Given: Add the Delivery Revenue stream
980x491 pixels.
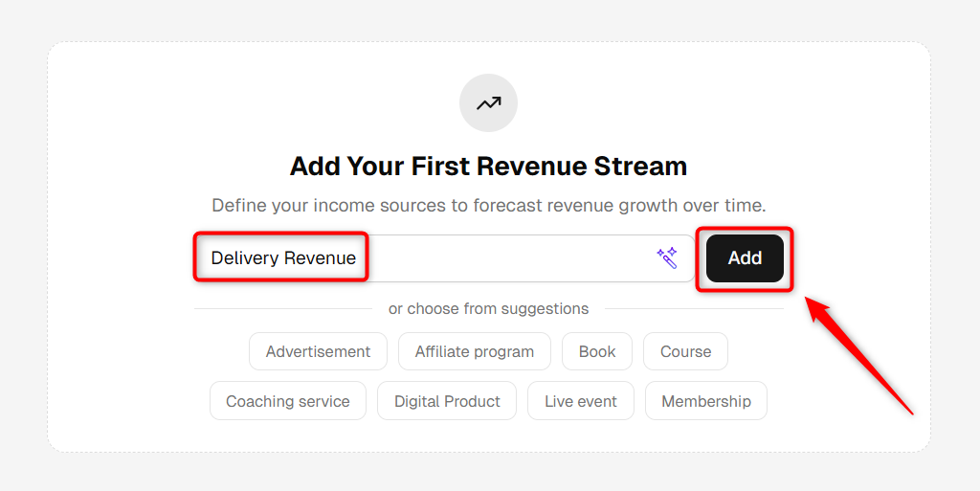Looking at the screenshot, I should (x=745, y=258).
